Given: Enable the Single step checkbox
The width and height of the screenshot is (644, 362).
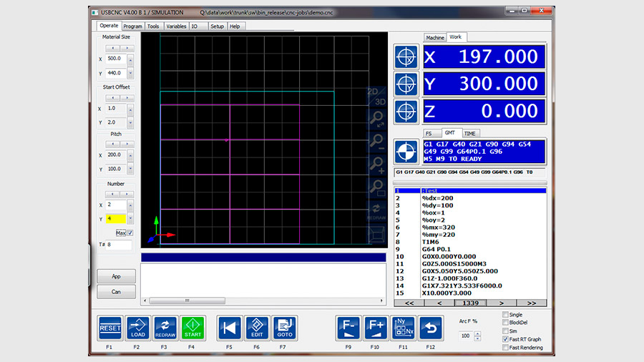Looking at the screenshot, I should pyautogui.click(x=506, y=315).
